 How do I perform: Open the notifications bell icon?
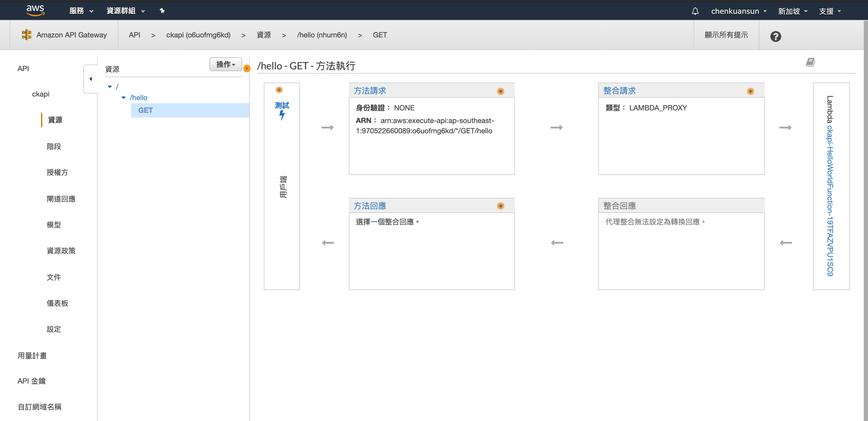[695, 11]
